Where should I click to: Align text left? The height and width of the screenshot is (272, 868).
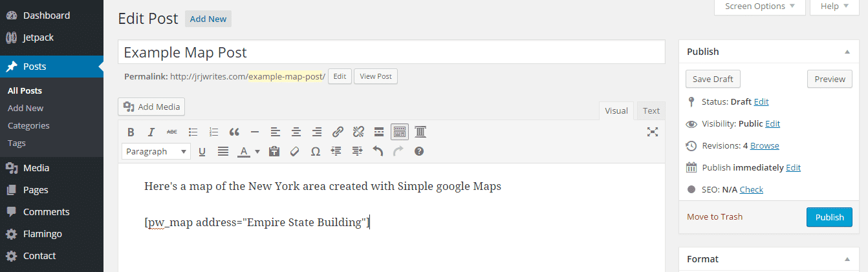[x=276, y=132]
